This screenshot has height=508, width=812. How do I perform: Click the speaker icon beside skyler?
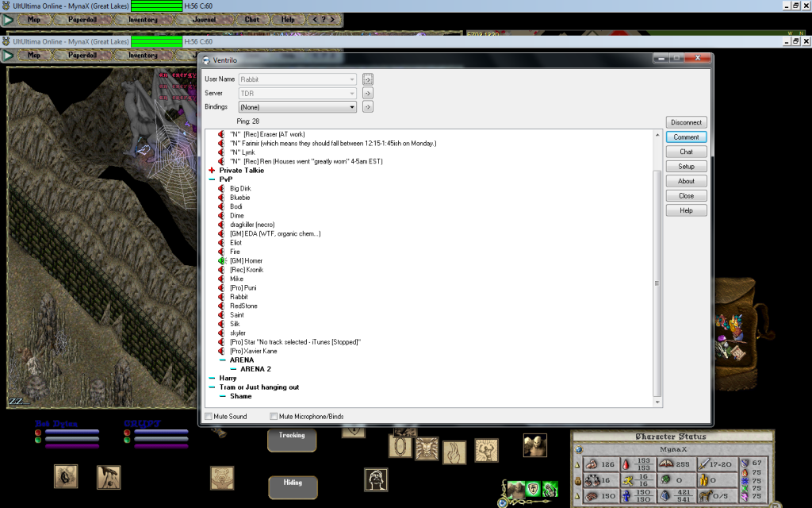(222, 333)
